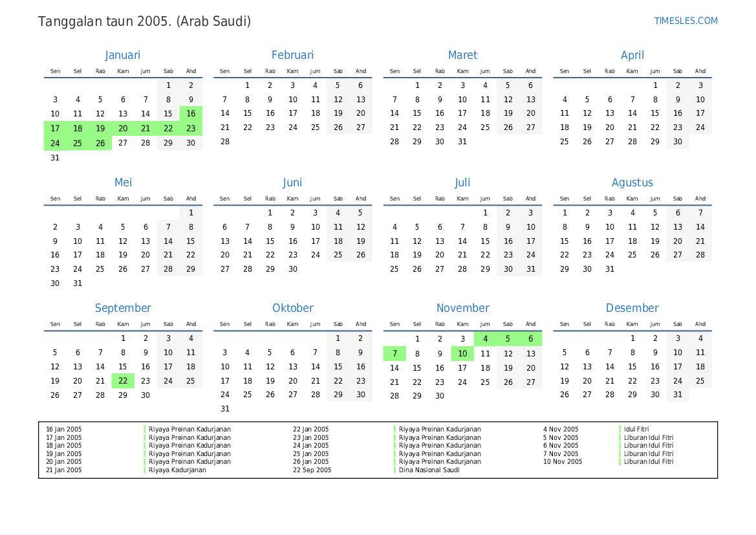This screenshot has width=756, height=535.
Task: Open the Desember month title
Action: [x=632, y=309]
